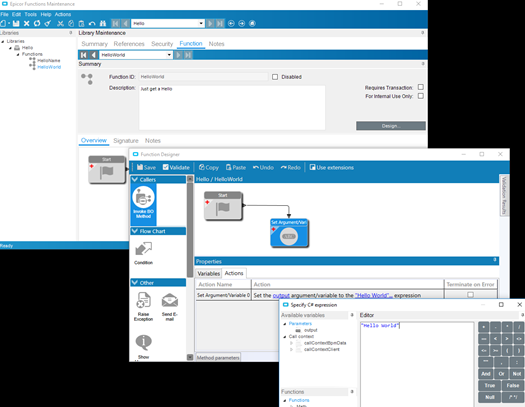The height and width of the screenshot is (407, 525).
Task: Click the "Hello World" expression link
Action: point(374,296)
